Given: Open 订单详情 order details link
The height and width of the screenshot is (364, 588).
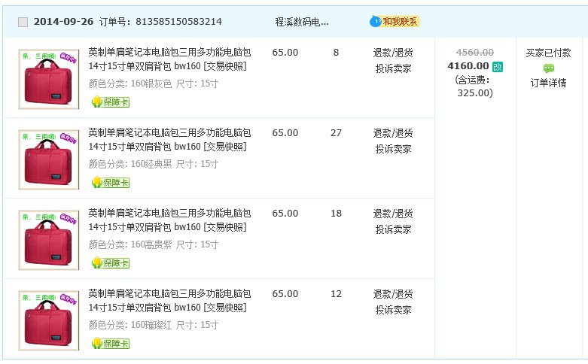Looking at the screenshot, I should (x=548, y=83).
